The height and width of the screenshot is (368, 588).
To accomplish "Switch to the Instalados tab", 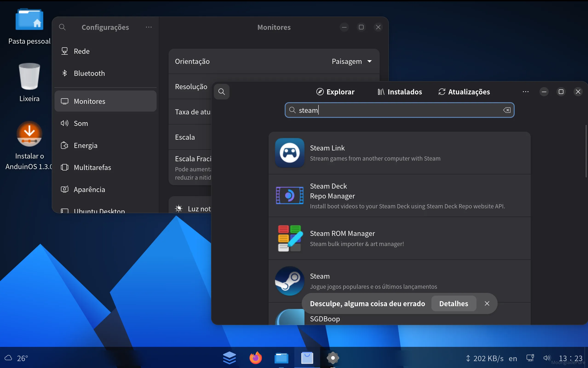I will pos(399,91).
